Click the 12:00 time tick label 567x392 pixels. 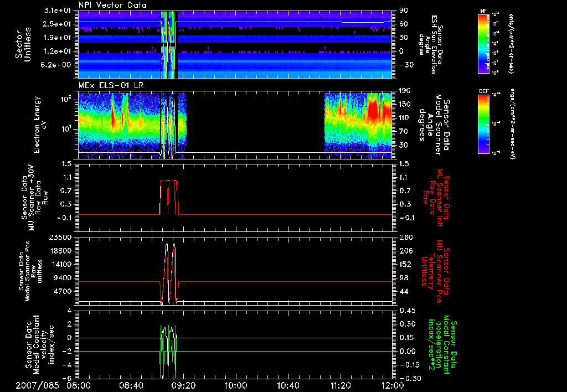point(393,385)
